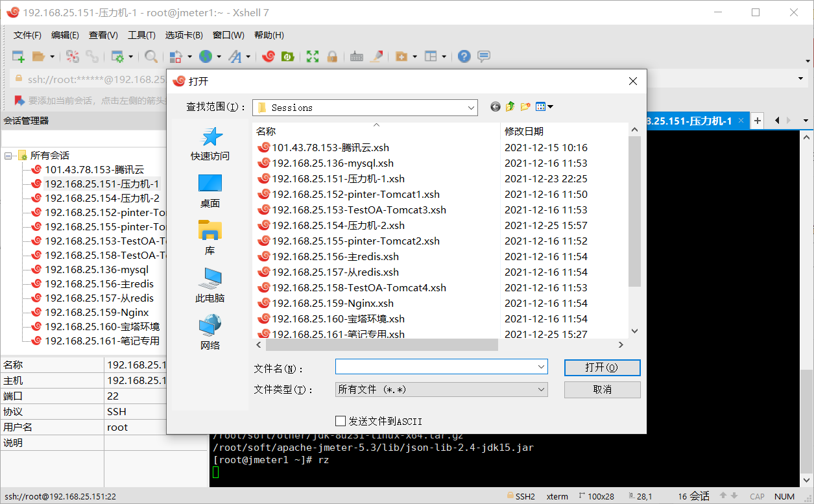Viewport: 814px width, 504px height.
Task: Open the 编辑(E) menu
Action: [65, 35]
